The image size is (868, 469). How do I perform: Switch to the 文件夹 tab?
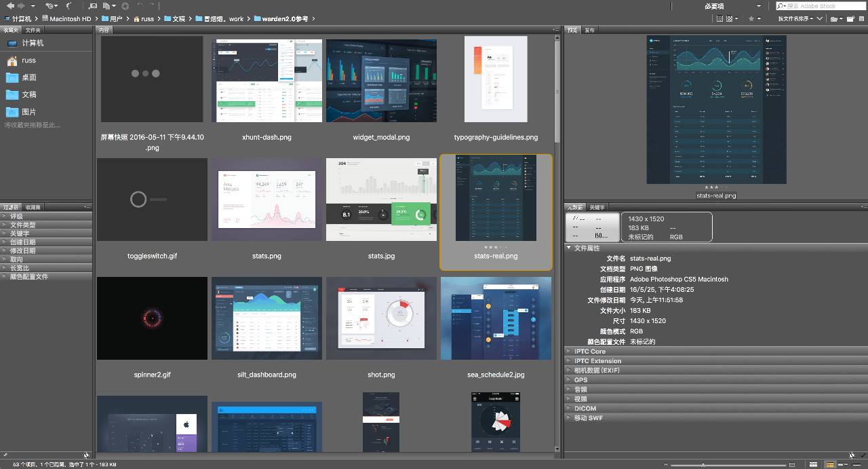point(33,30)
